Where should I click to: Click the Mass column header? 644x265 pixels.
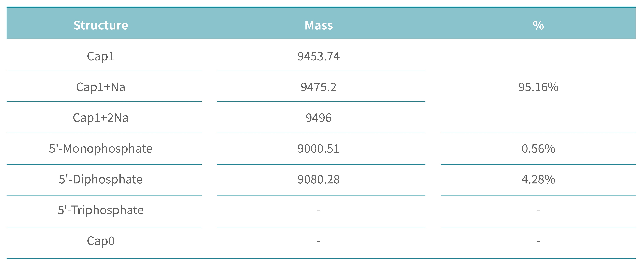click(x=319, y=25)
